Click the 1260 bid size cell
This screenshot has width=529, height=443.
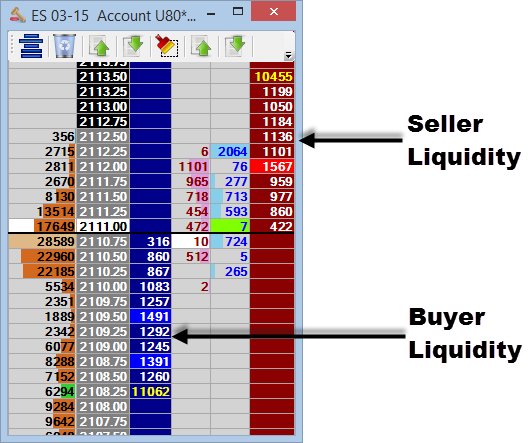point(150,377)
